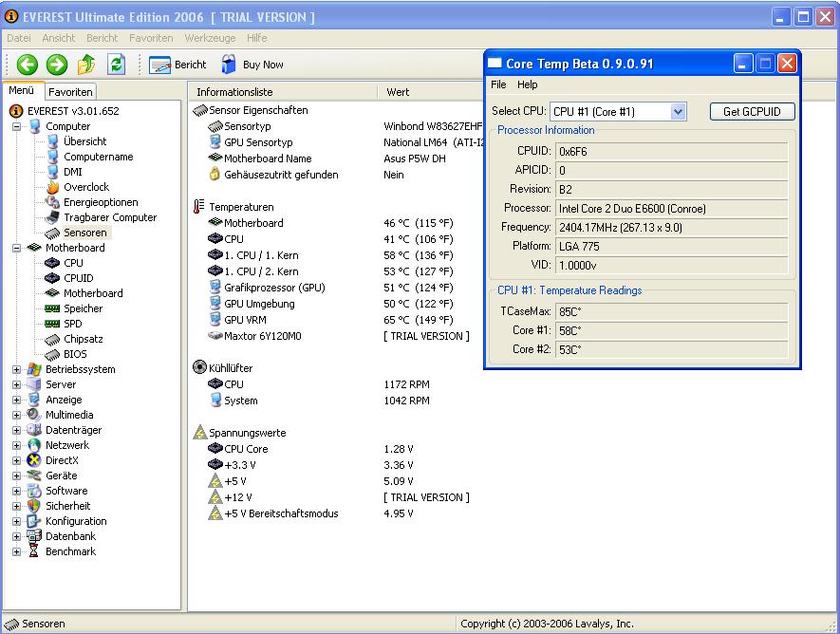Collapse the Motherboard tree branch
This screenshot has height=634, width=840.
(16, 248)
